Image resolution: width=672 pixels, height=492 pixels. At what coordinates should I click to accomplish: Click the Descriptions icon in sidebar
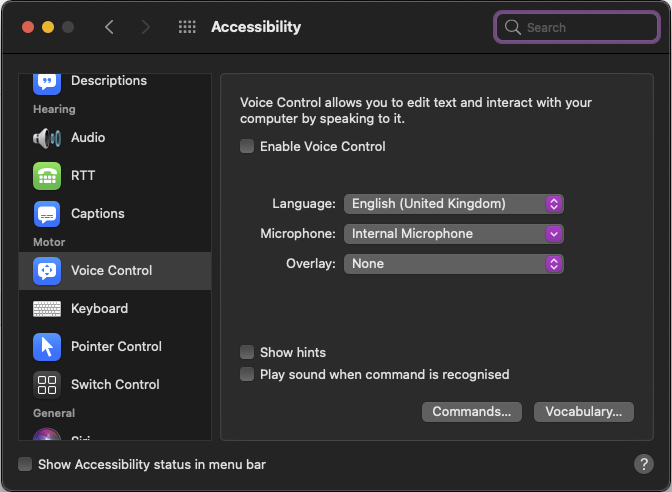click(x=47, y=82)
